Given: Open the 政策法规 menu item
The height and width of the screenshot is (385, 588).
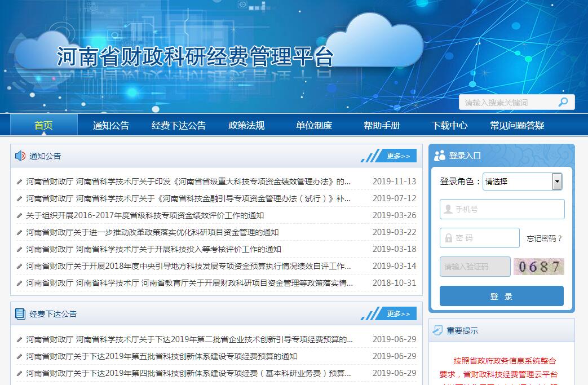Looking at the screenshot, I should point(246,125).
